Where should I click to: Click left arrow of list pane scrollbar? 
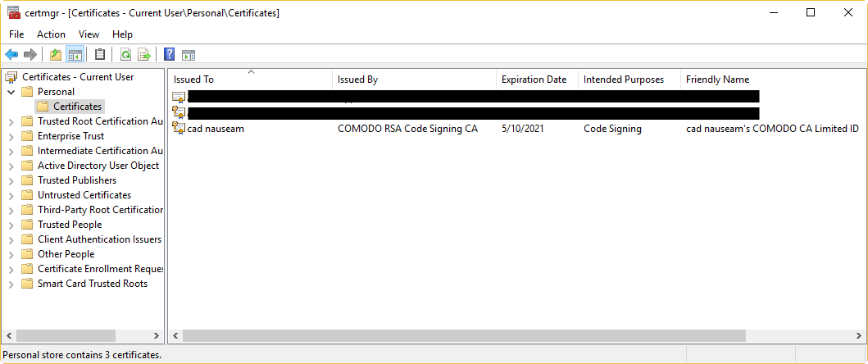tap(175, 336)
